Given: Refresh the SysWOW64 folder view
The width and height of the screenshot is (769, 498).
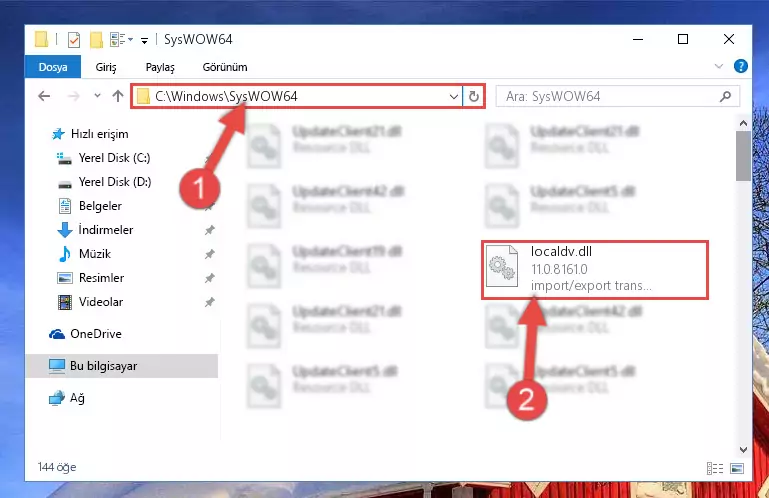Looking at the screenshot, I should pyautogui.click(x=473, y=97).
